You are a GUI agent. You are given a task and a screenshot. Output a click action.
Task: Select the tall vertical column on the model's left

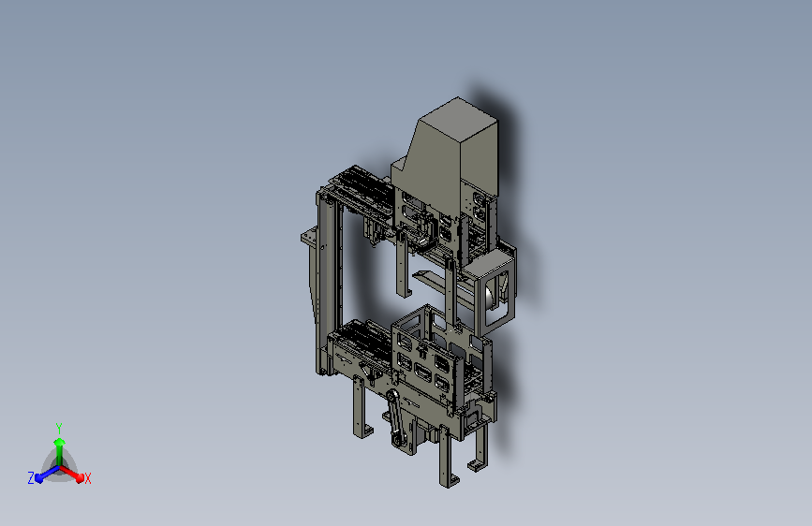point(329,282)
